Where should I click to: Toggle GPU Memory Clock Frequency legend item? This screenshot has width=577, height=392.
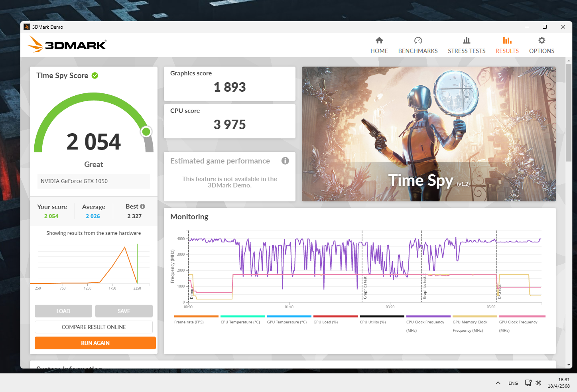coord(475,324)
